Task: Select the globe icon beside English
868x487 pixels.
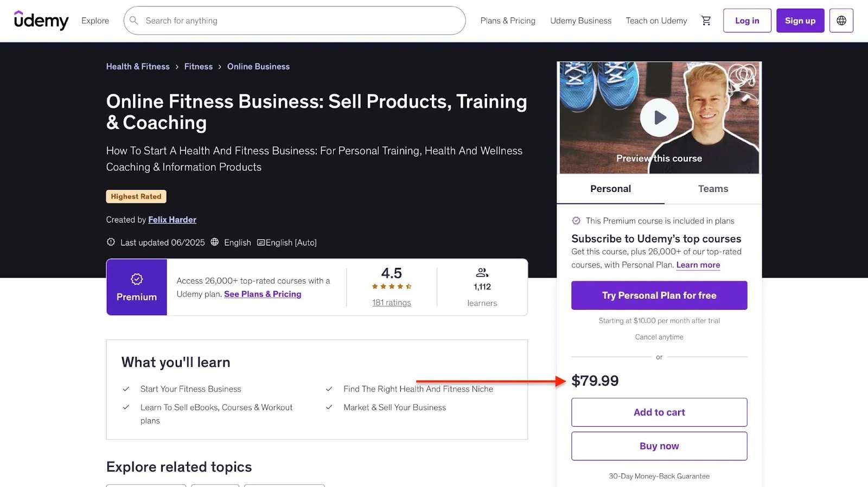Action: click(x=215, y=242)
